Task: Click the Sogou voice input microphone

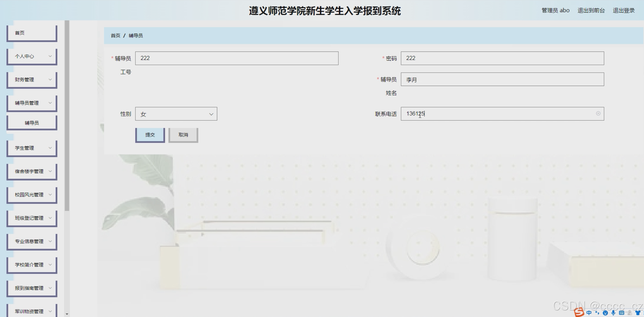Action: click(x=613, y=313)
